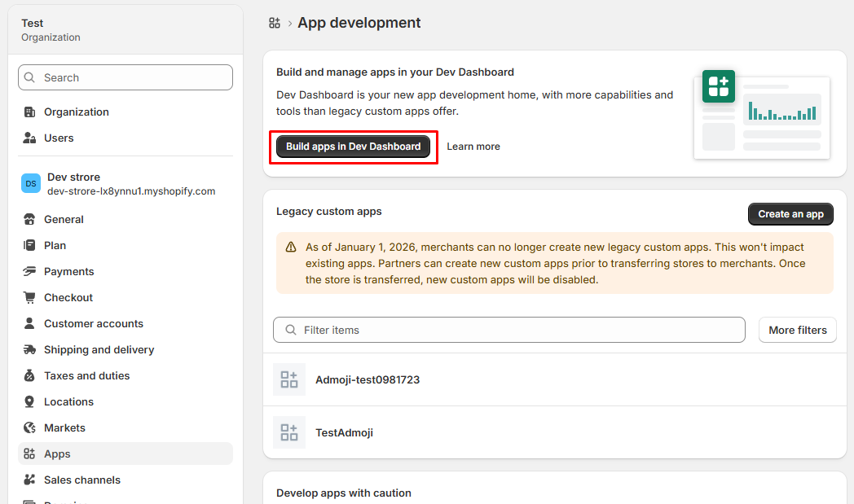
Task: Click the Organization building icon in sidebar
Action: click(29, 112)
